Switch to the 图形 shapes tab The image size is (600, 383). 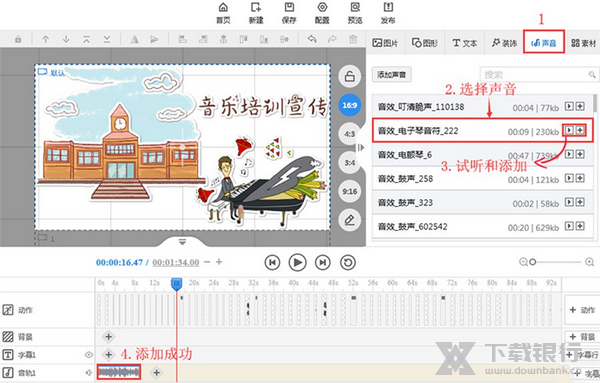click(x=425, y=43)
